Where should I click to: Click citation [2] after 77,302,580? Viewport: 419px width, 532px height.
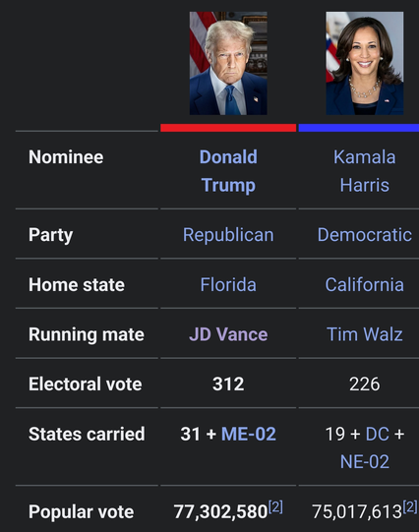[x=275, y=506]
